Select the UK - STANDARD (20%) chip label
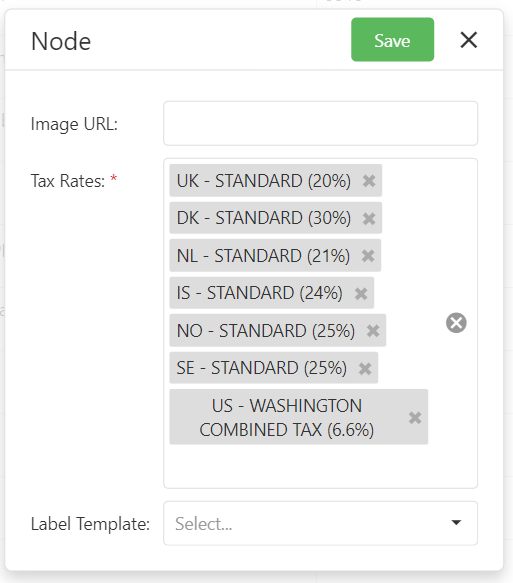This screenshot has height=583, width=513. pos(264,181)
